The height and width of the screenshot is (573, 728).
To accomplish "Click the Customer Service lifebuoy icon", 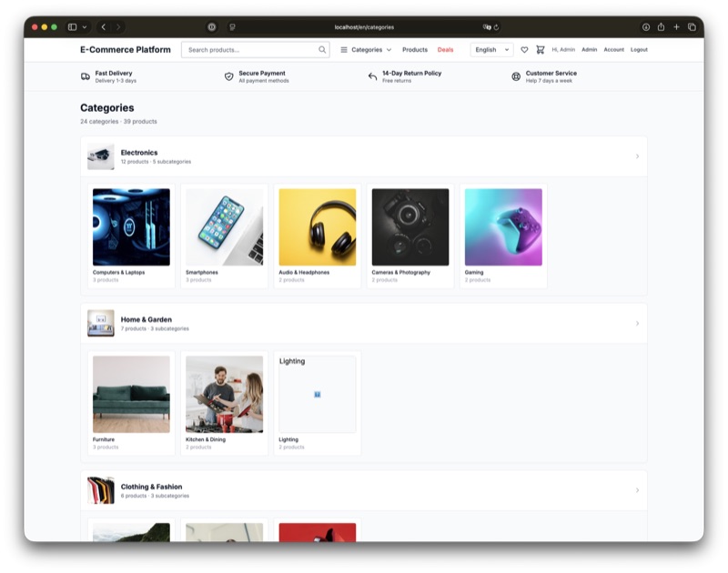I will point(516,76).
